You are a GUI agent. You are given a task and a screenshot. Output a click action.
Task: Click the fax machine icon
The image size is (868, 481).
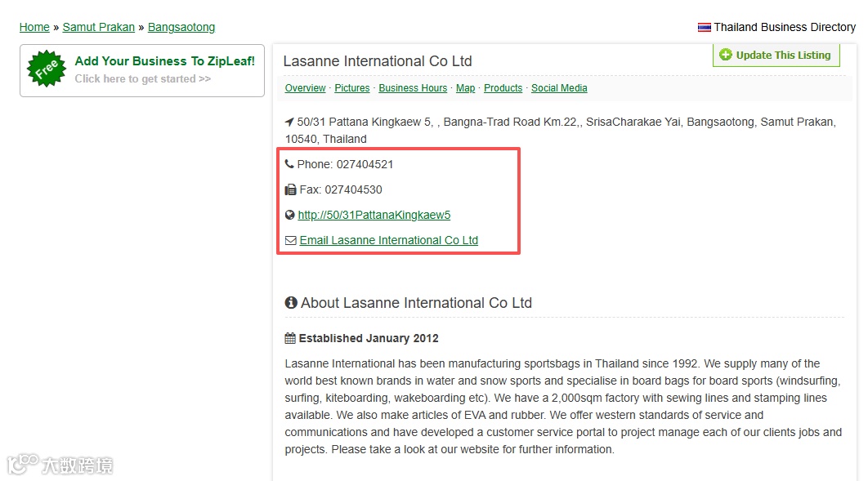291,189
